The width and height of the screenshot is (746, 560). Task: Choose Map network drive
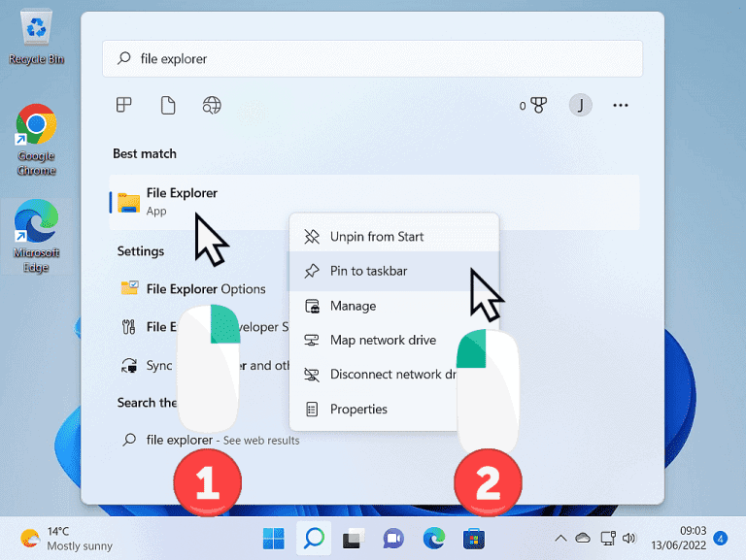click(x=383, y=340)
